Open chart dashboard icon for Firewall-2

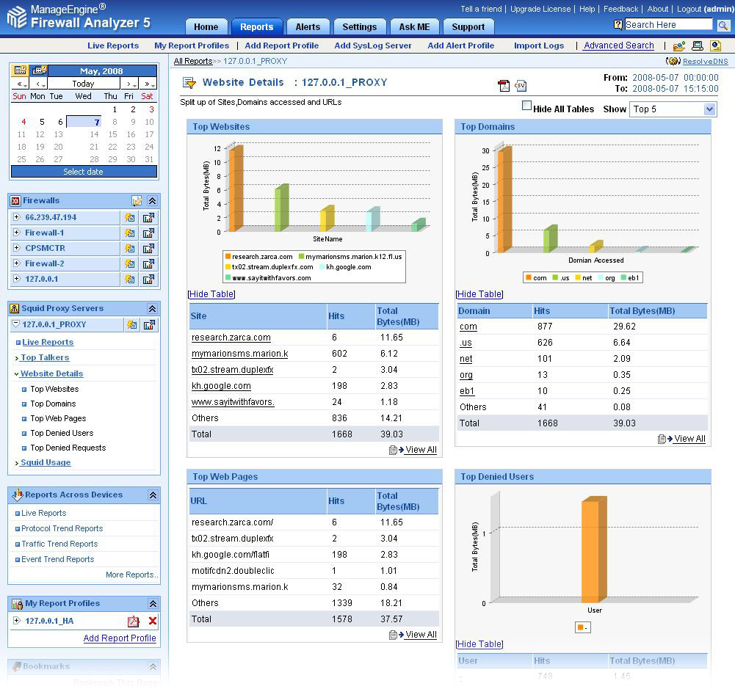148,264
